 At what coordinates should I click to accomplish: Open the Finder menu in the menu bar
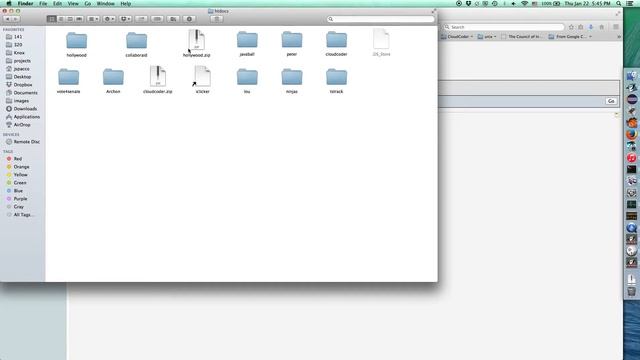coord(25,3)
